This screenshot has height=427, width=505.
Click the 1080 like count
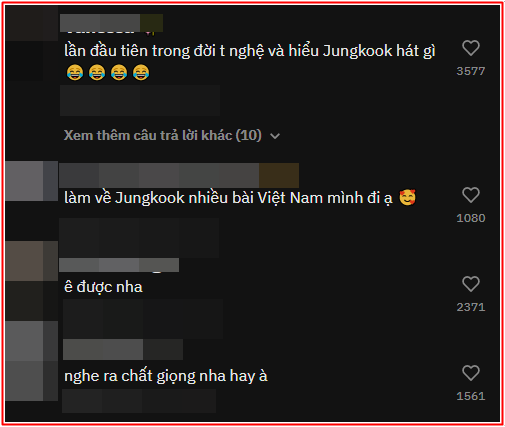471,218
